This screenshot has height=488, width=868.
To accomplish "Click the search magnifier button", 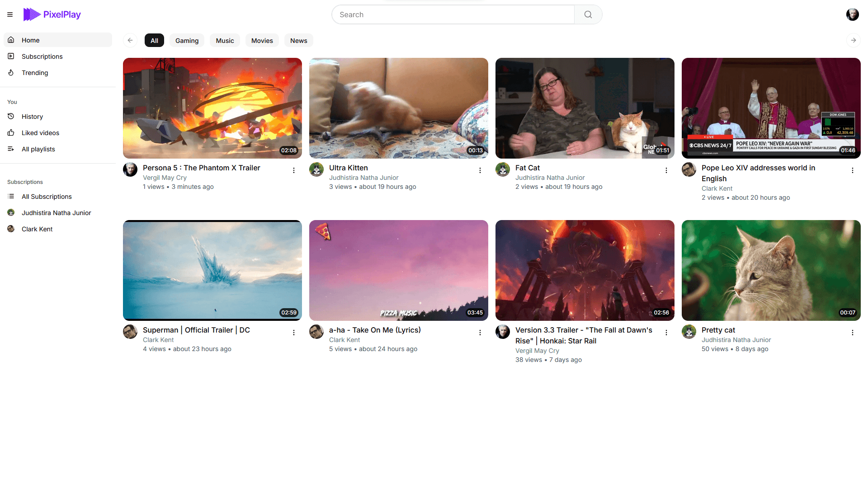I will (588, 14).
